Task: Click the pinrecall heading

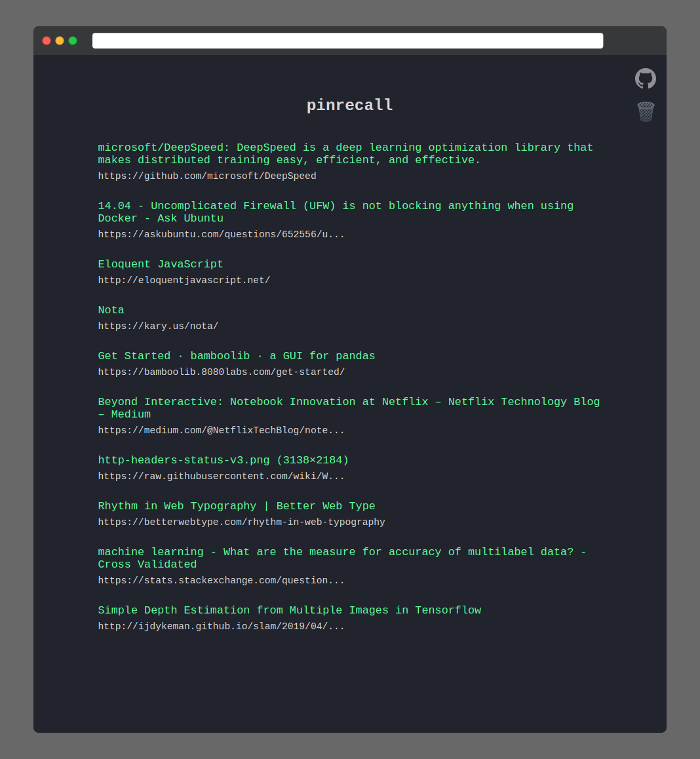Action: point(350,105)
